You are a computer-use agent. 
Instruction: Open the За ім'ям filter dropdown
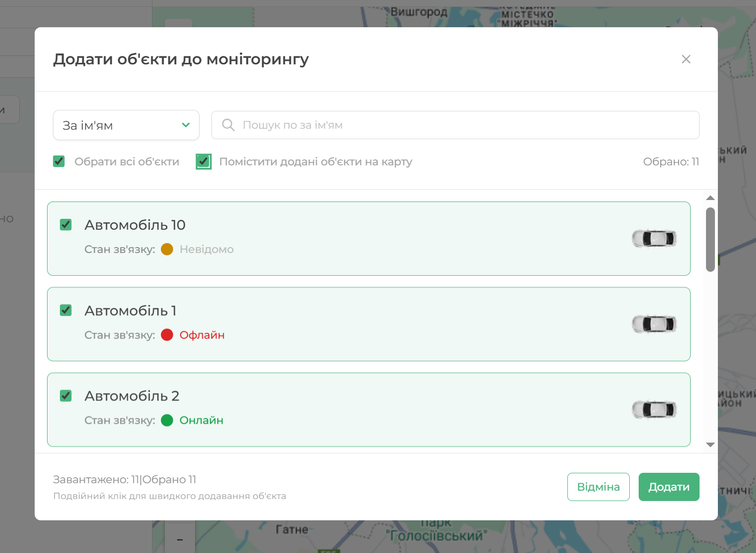[x=126, y=125]
